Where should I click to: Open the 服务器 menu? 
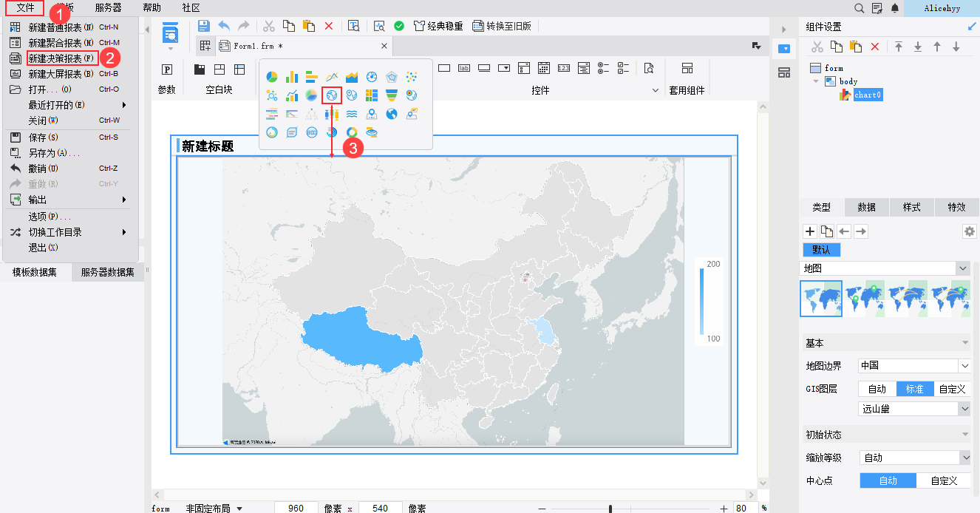point(108,7)
